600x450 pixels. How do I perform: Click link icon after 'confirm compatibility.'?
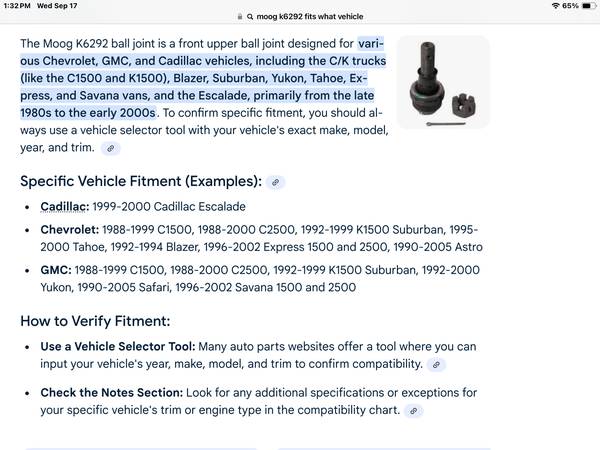tap(436, 365)
